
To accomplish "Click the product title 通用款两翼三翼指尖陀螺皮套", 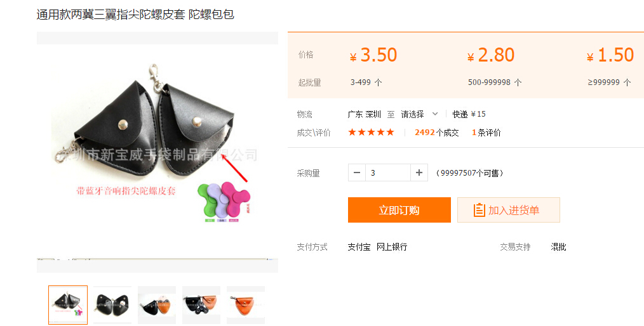I will [x=111, y=15].
